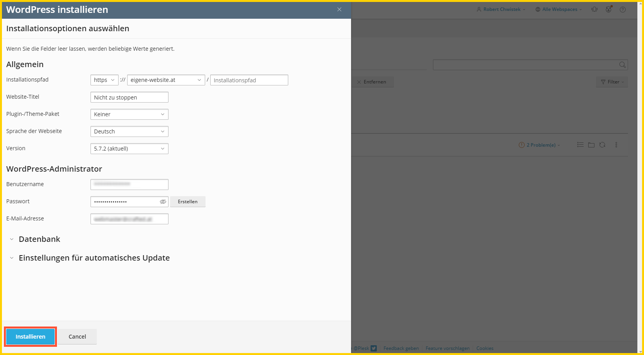Viewport: 644px width, 355px height.
Task: Click the Plesk advisor icon with badge
Action: click(x=609, y=9)
